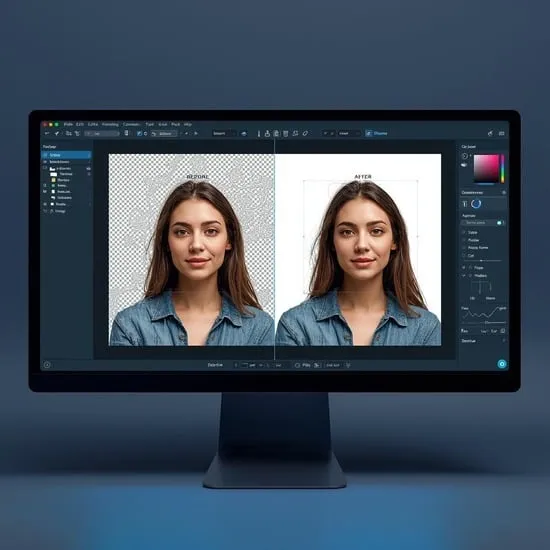Click the circle icon at the bottom left corner
The height and width of the screenshot is (550, 550).
click(x=47, y=365)
